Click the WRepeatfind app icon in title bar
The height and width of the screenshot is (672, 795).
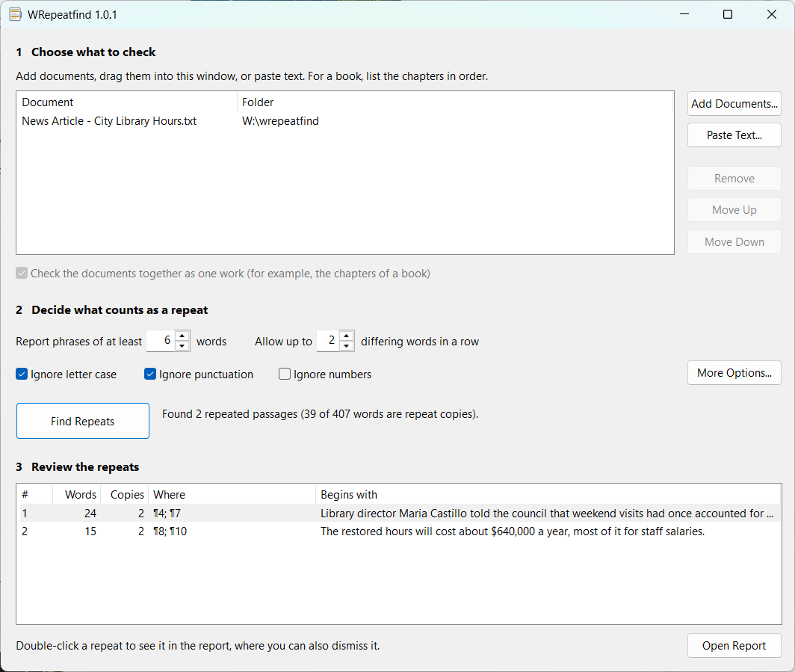[15, 15]
